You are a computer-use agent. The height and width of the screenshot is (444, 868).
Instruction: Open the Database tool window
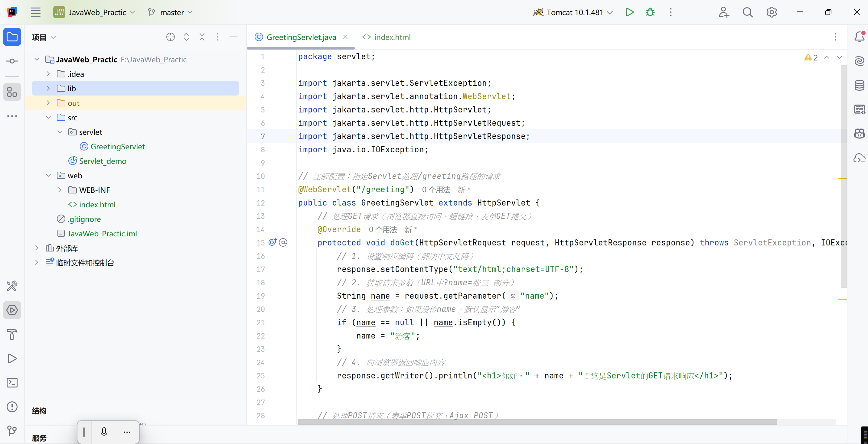point(859,86)
